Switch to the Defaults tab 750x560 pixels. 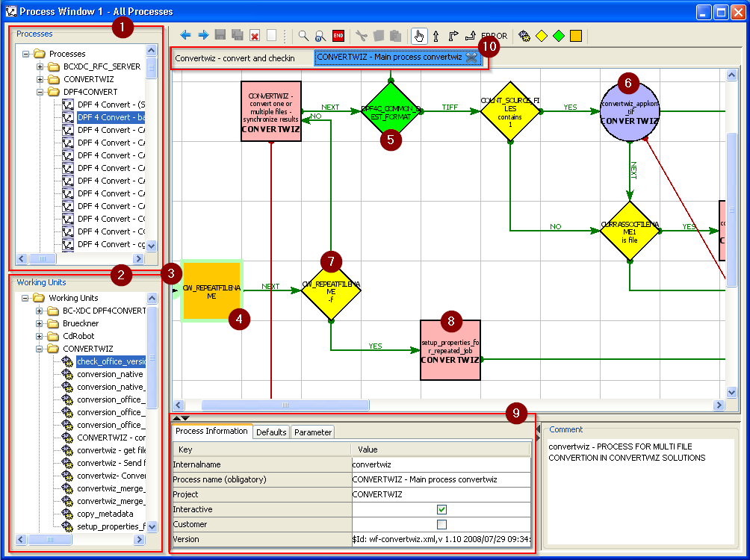(271, 431)
